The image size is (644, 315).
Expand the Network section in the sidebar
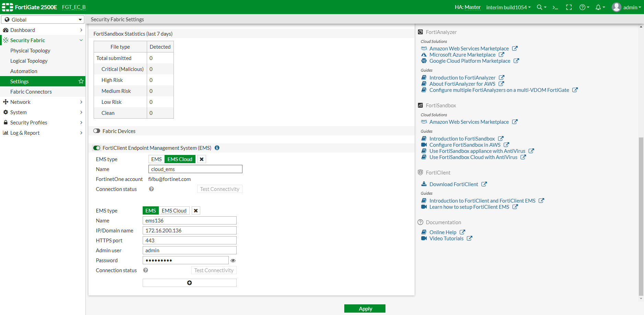click(x=21, y=102)
